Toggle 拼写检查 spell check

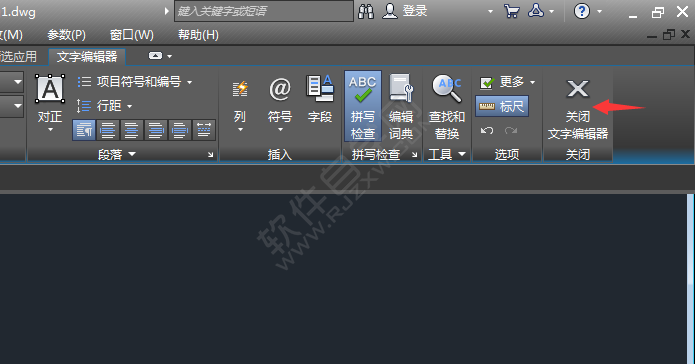363,106
